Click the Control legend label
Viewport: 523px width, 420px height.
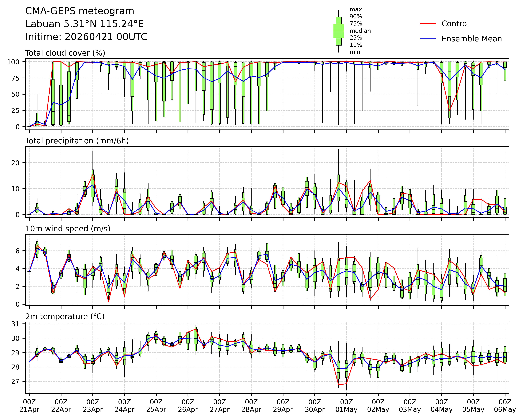pos(455,24)
